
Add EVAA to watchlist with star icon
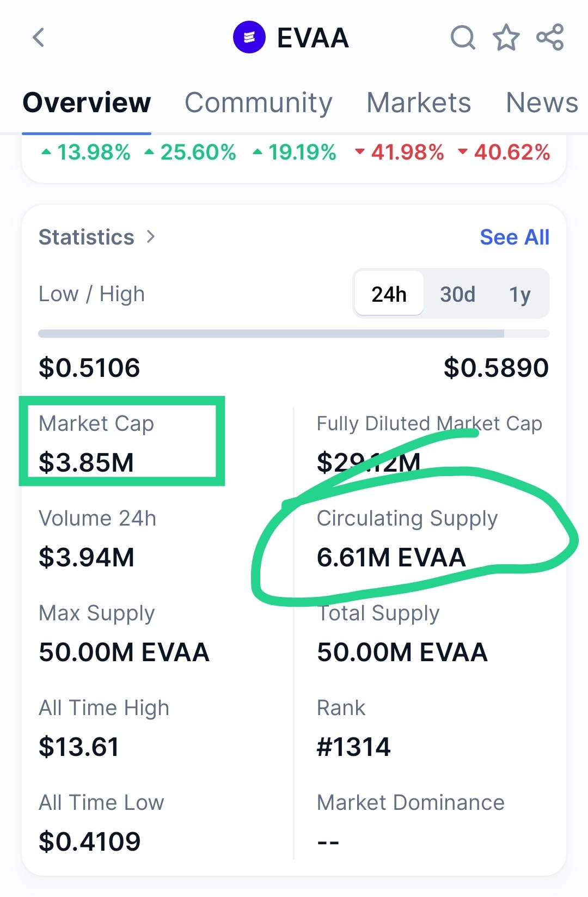[x=506, y=37]
